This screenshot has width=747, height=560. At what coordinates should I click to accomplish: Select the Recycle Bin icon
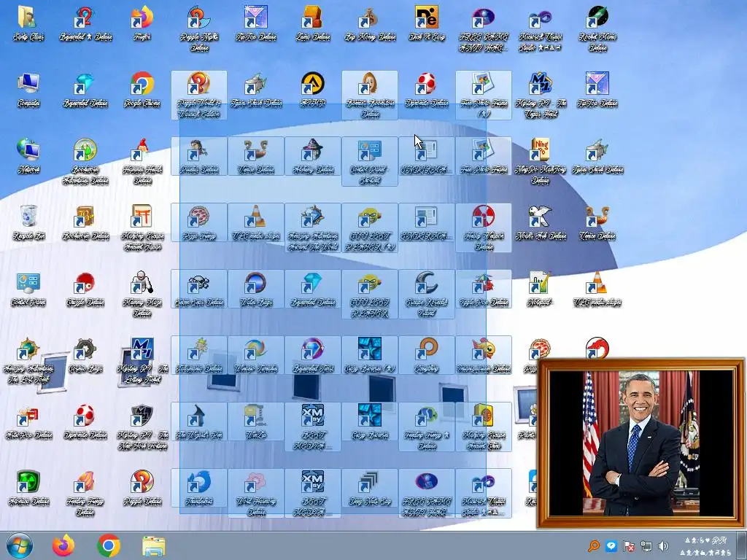point(28,223)
